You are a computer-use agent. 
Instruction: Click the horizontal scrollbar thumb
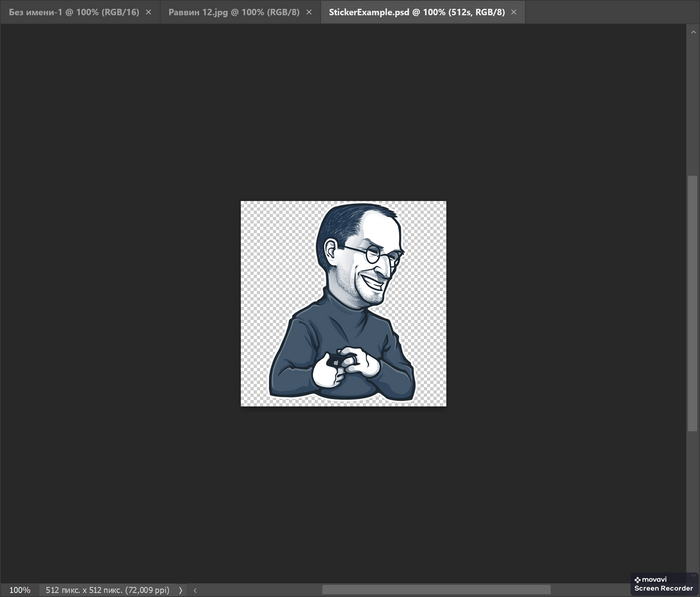(x=436, y=590)
